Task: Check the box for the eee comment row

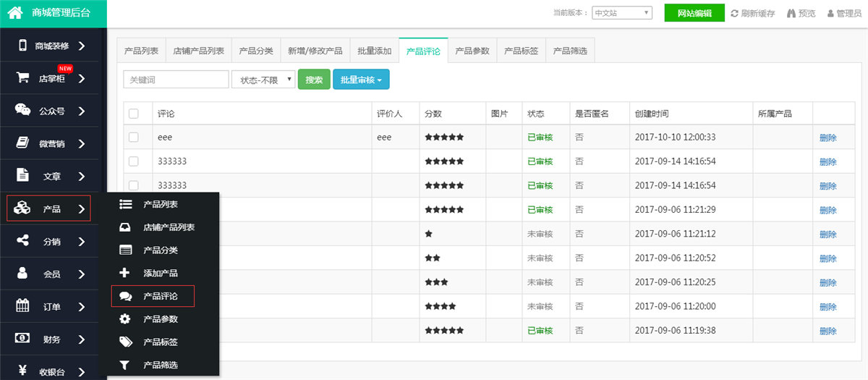Action: coord(133,137)
